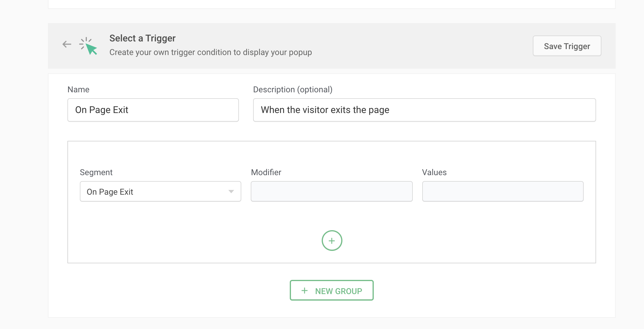Click the circled plus add condition icon

(x=332, y=241)
